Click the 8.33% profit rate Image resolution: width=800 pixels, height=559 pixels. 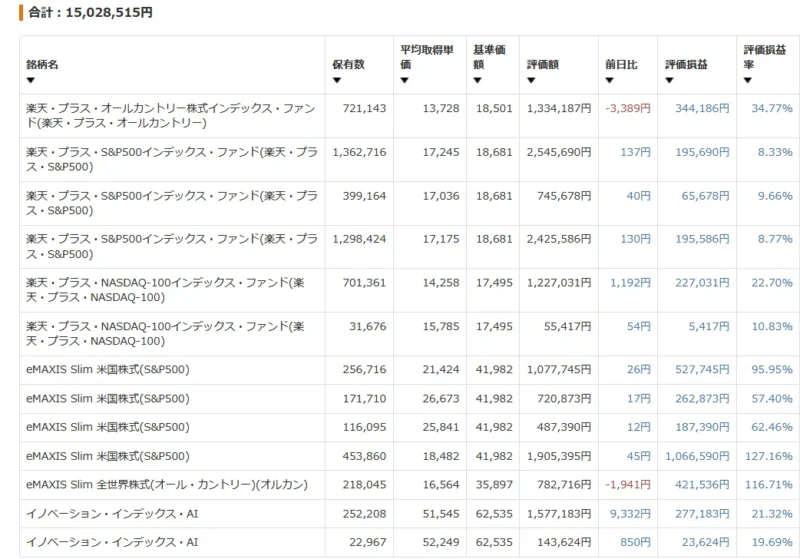pos(775,153)
